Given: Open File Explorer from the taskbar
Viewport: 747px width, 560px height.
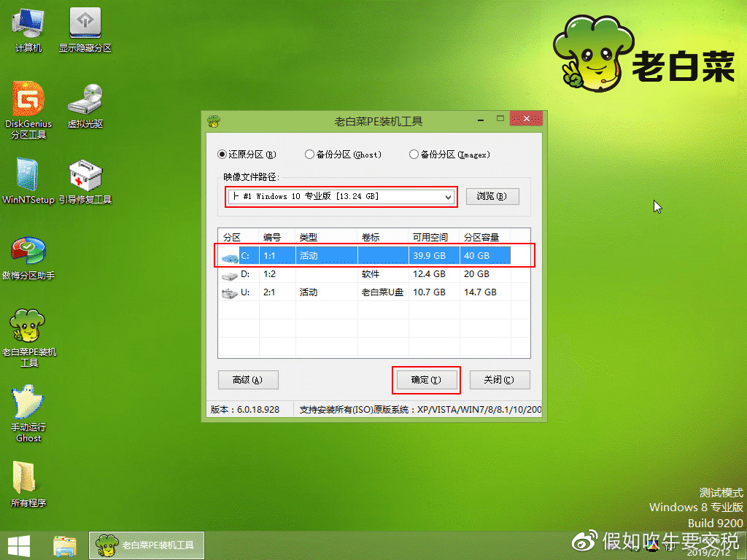Looking at the screenshot, I should tap(66, 545).
